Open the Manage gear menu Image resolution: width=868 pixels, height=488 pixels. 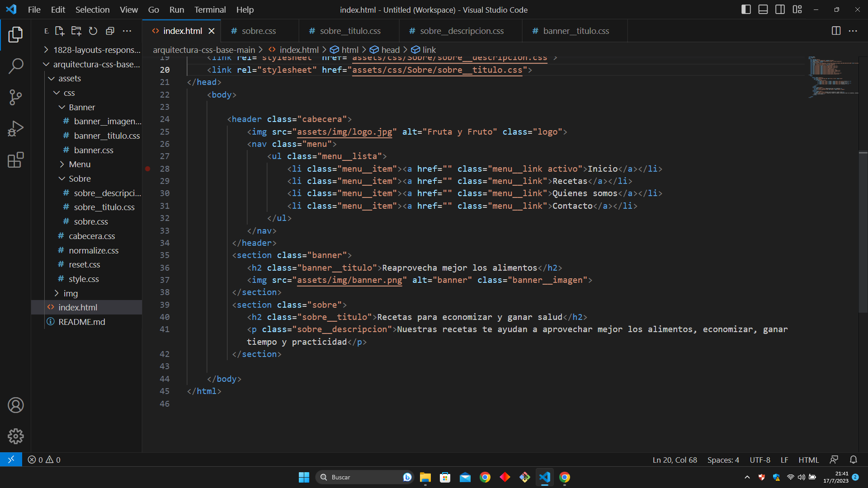pos(15,436)
